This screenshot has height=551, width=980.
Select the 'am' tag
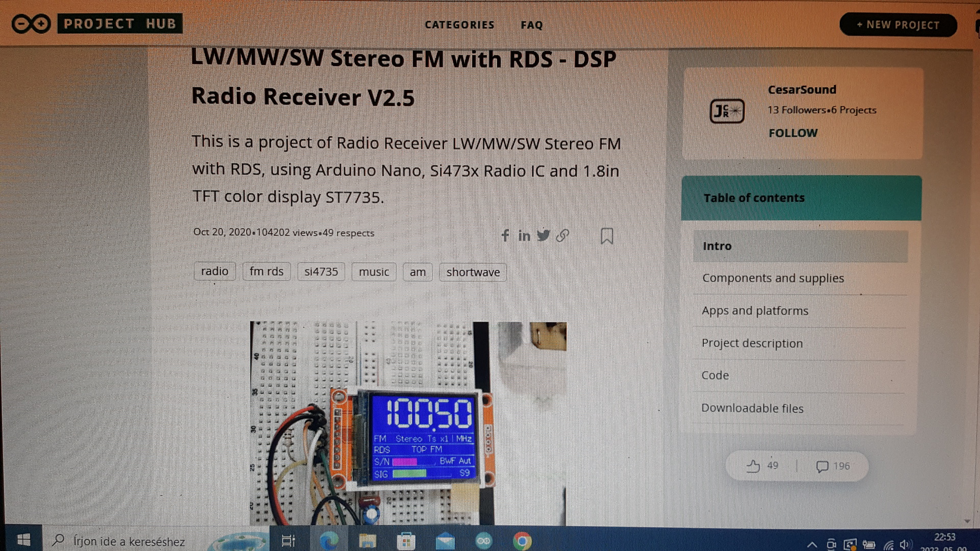tap(418, 272)
